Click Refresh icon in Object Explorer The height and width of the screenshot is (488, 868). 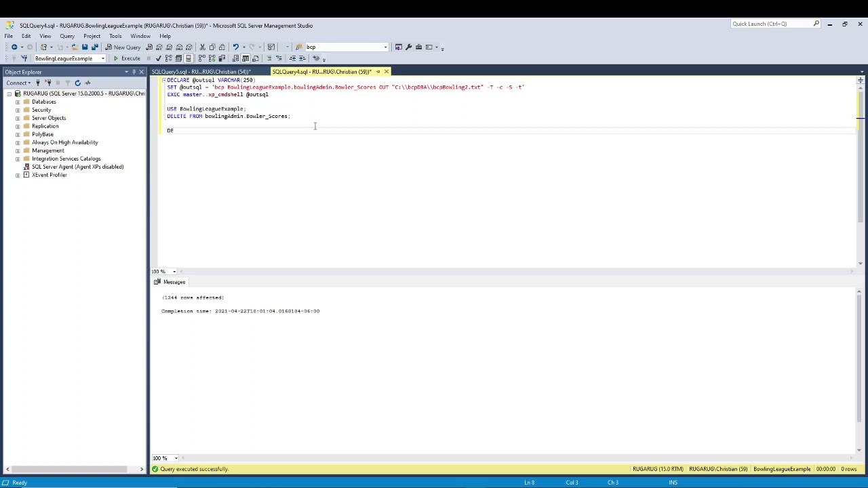77,83
